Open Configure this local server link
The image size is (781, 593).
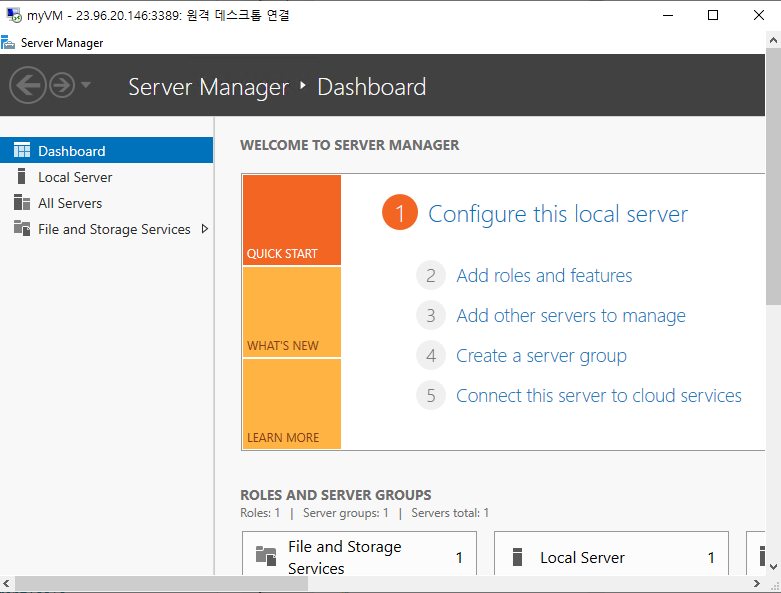558,214
